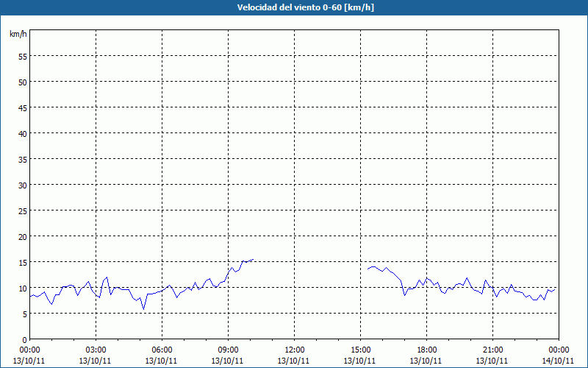Click the y-axis value 0
This screenshot has width=588, height=368.
pos(25,340)
